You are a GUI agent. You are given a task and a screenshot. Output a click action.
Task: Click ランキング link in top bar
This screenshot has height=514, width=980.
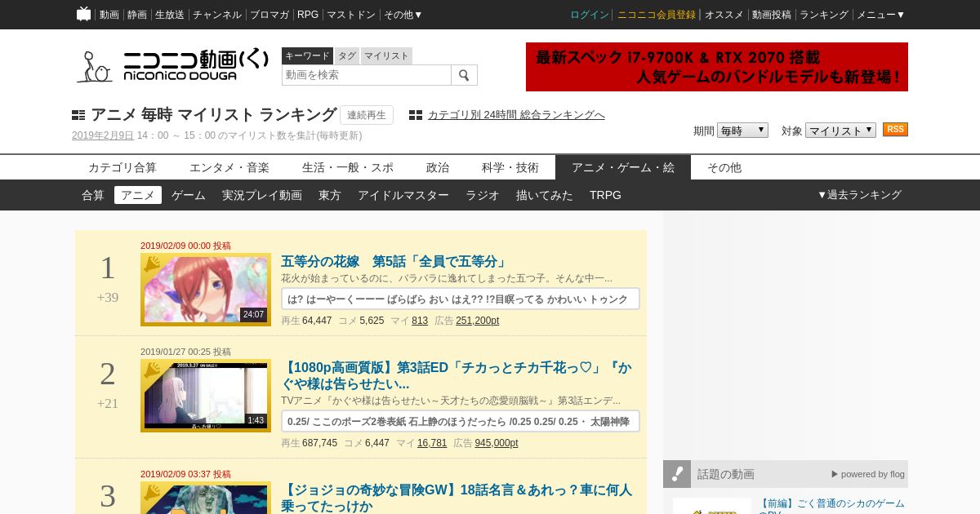tap(824, 15)
